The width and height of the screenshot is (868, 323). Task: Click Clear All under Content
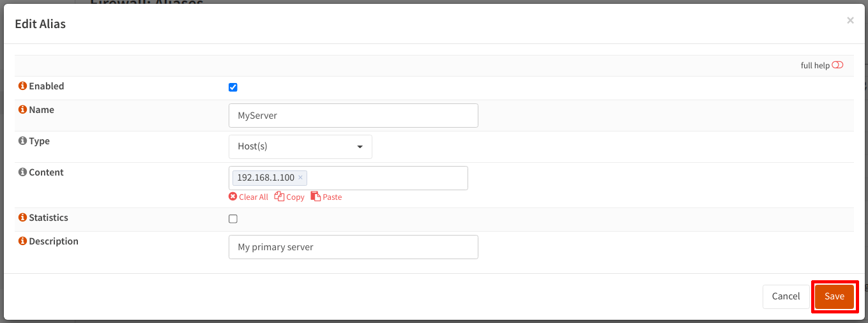coord(248,197)
